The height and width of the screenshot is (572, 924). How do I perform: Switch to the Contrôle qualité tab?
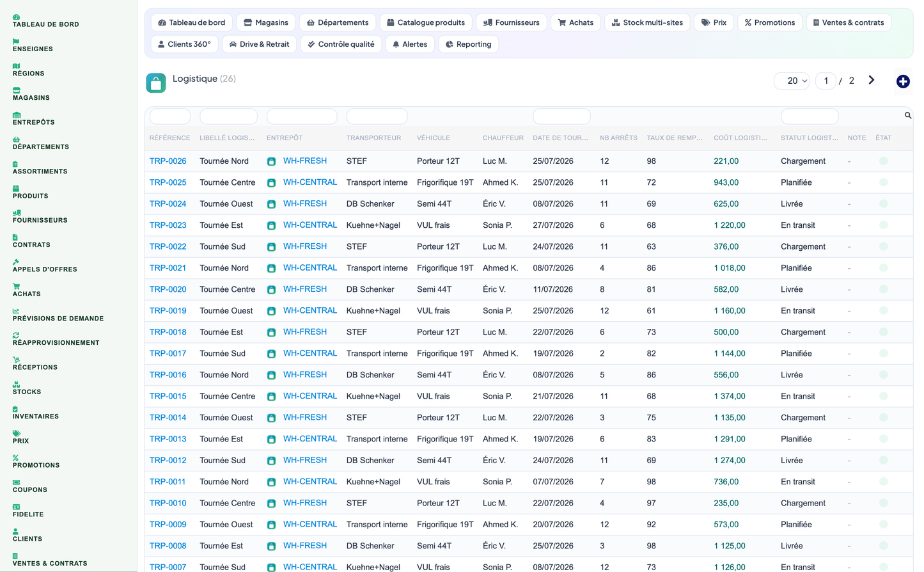click(x=341, y=44)
